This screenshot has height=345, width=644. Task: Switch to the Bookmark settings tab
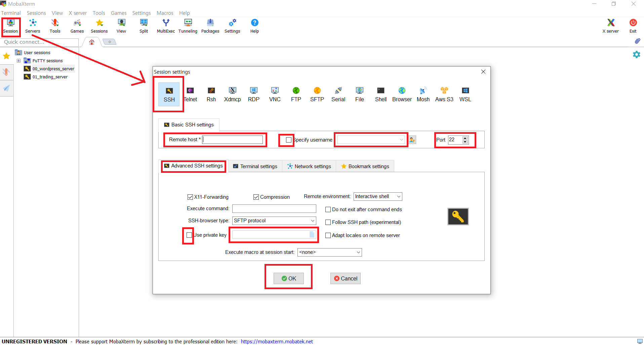point(365,166)
